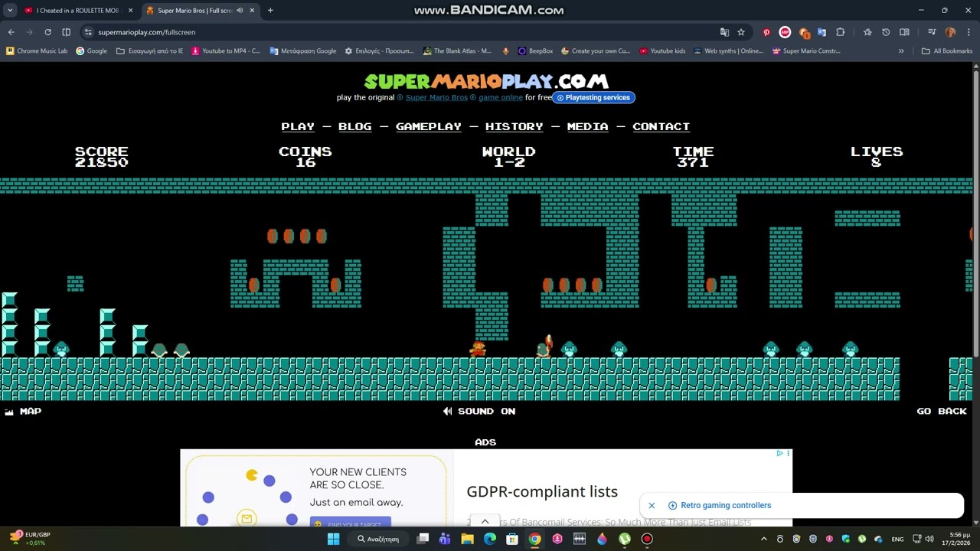Open the game MAP
This screenshot has width=980, height=551.
(x=23, y=411)
